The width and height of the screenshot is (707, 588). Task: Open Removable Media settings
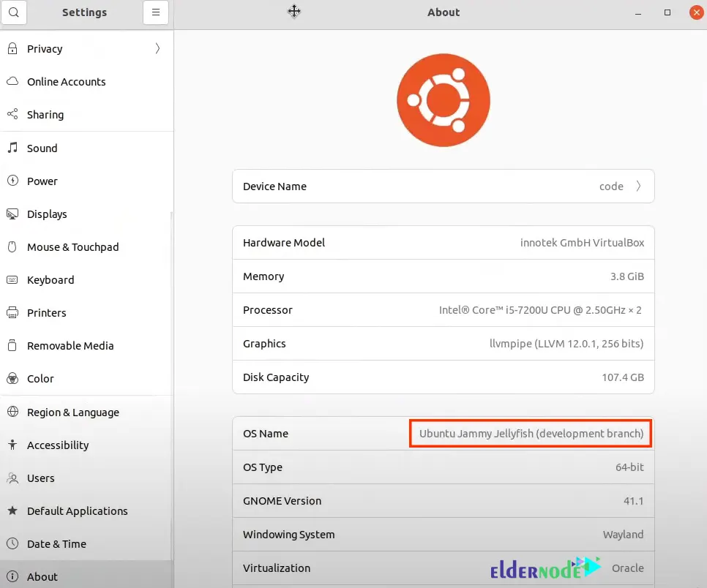(x=70, y=346)
